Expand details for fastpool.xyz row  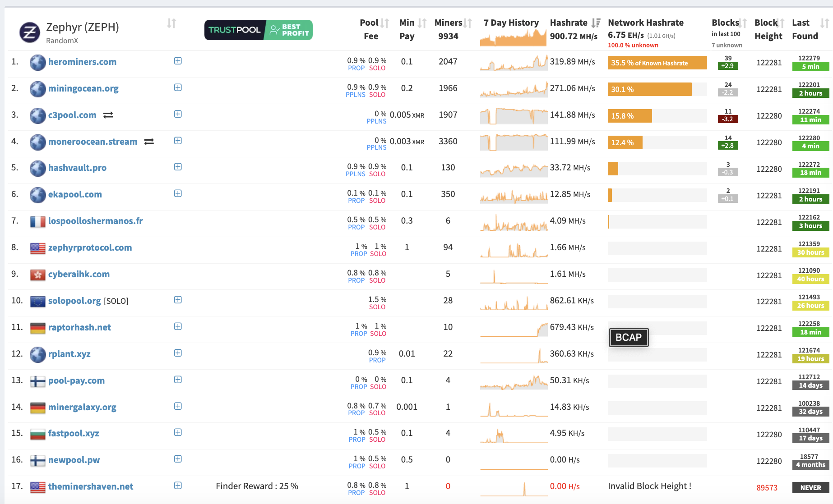(178, 432)
